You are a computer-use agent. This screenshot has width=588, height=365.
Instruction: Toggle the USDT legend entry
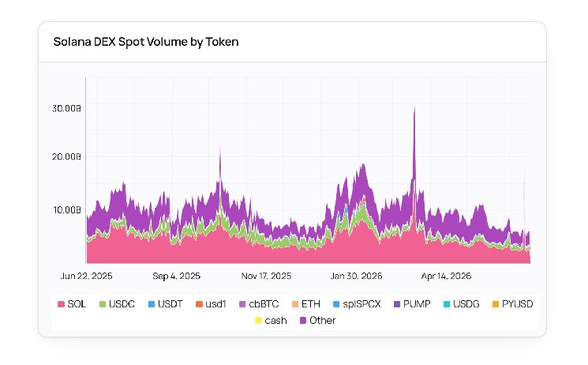166,304
